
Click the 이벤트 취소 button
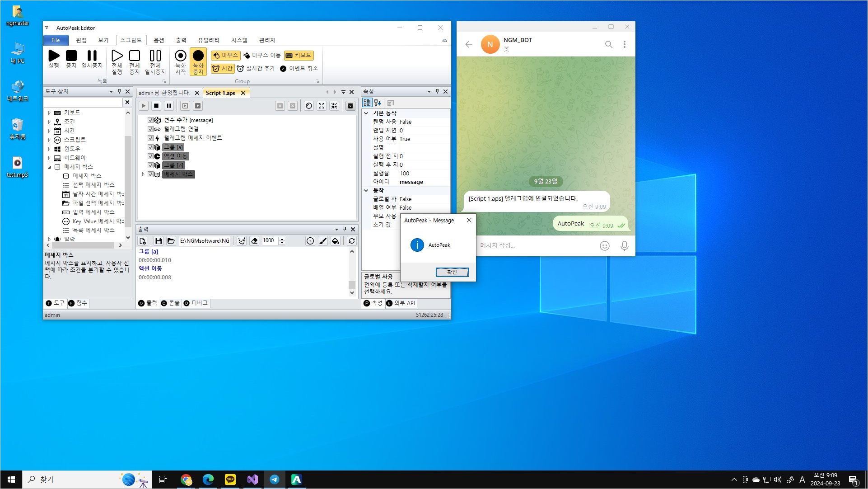(x=299, y=68)
